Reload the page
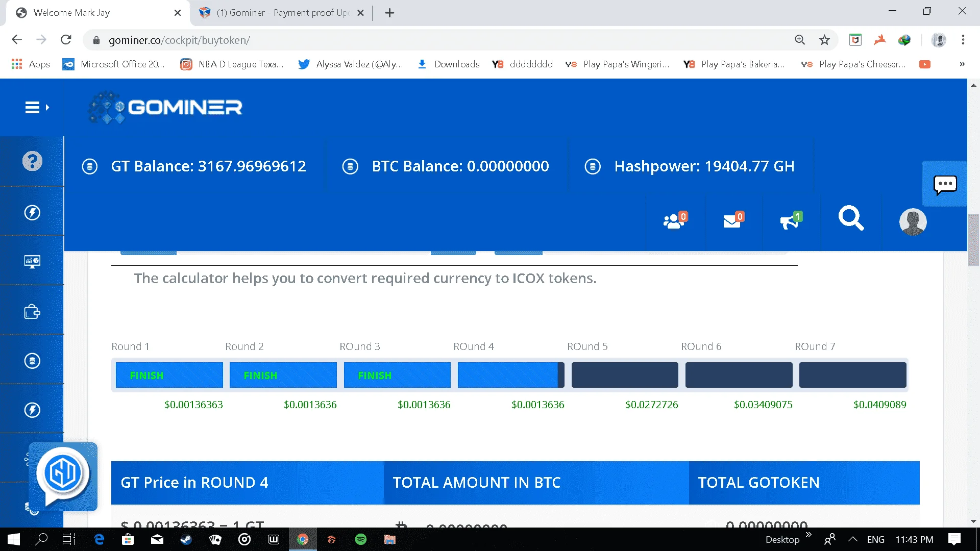The height and width of the screenshot is (551, 980). (x=66, y=40)
